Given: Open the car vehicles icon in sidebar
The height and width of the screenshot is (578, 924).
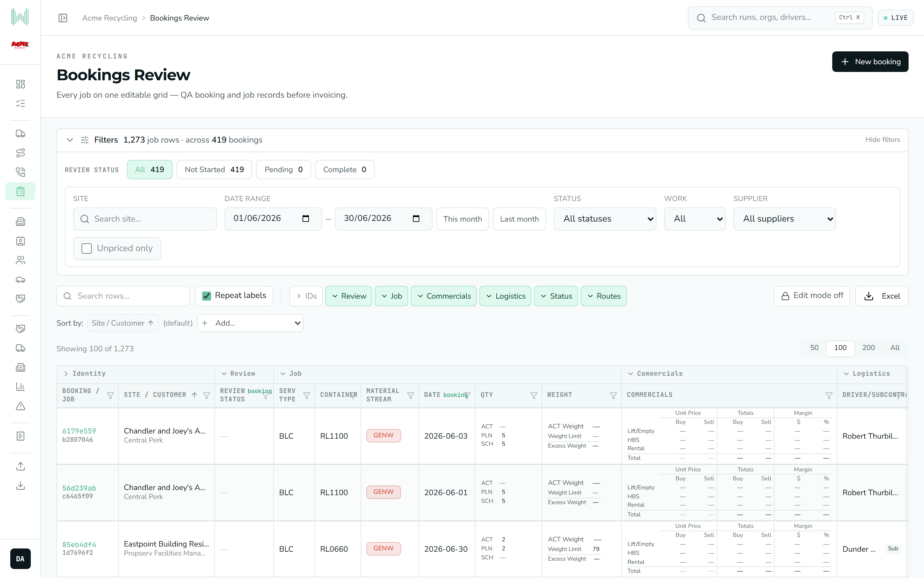Looking at the screenshot, I should [20, 279].
